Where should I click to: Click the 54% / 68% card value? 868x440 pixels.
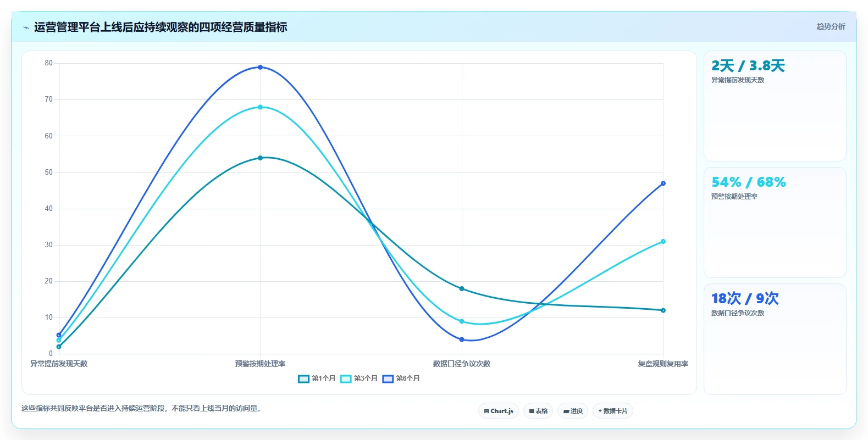(749, 182)
